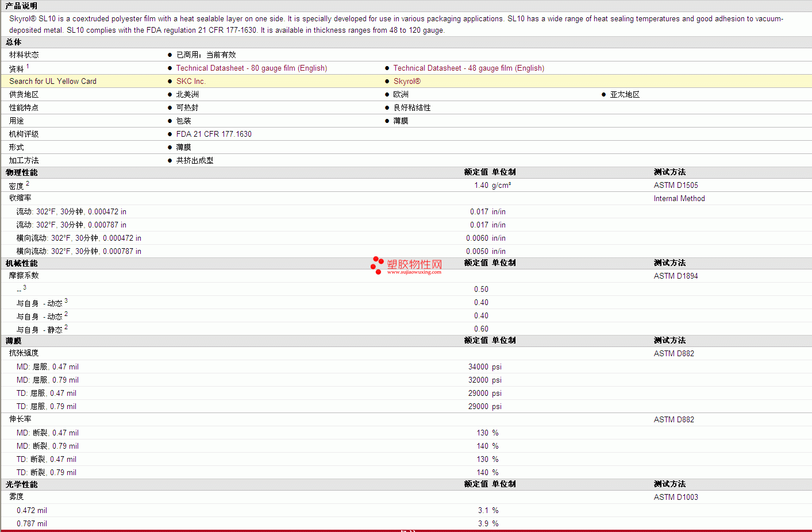The width and height of the screenshot is (812, 532).
Task: Click the 包装 entry in the 用途 row
Action: coord(184,121)
